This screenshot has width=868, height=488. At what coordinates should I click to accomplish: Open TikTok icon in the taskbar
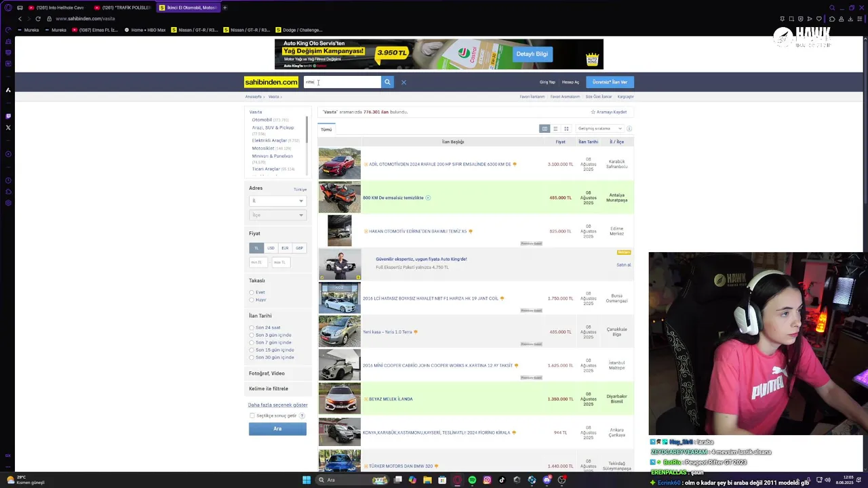click(x=502, y=480)
